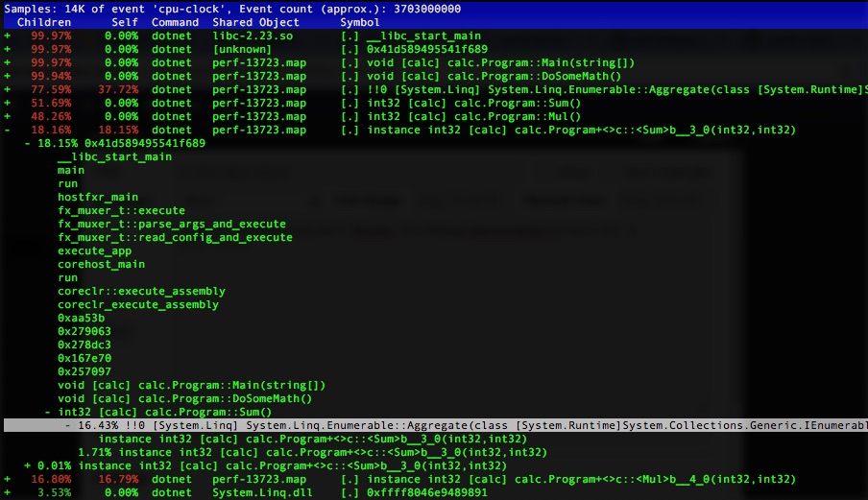Select the __libc_start_main call chain entry
868x500 pixels.
coord(114,157)
